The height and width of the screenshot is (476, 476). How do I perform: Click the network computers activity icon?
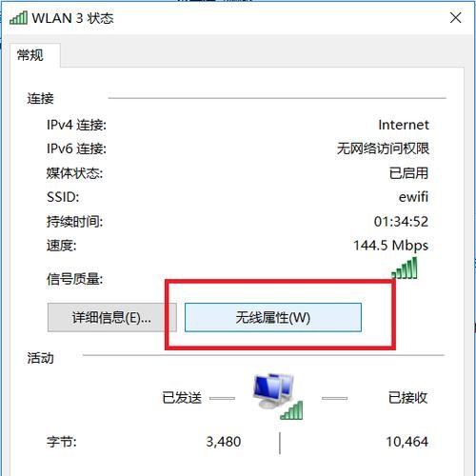tap(277, 396)
